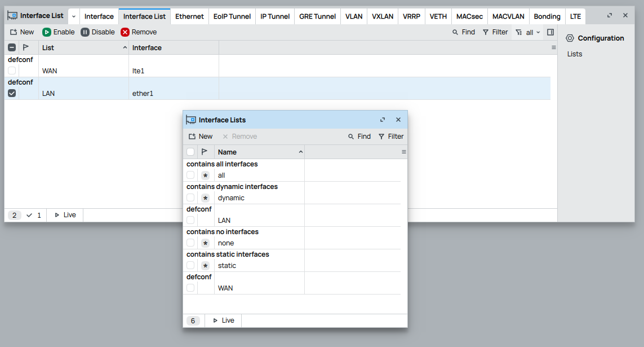Open the VRRP tab
The image size is (644, 347).
click(x=411, y=16)
